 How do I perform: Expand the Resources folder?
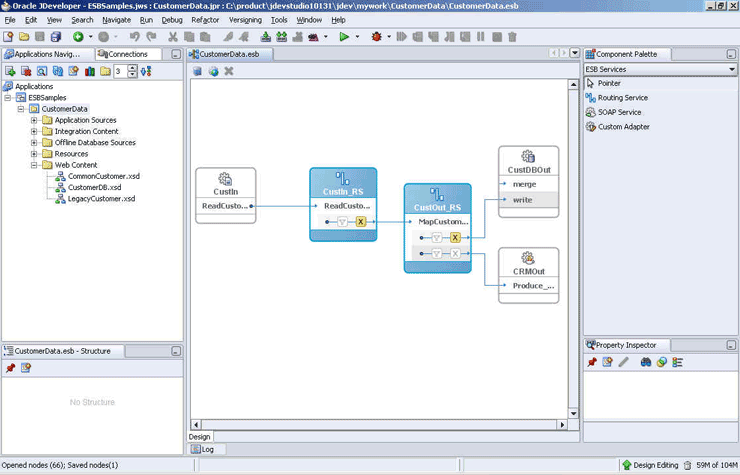click(x=34, y=154)
